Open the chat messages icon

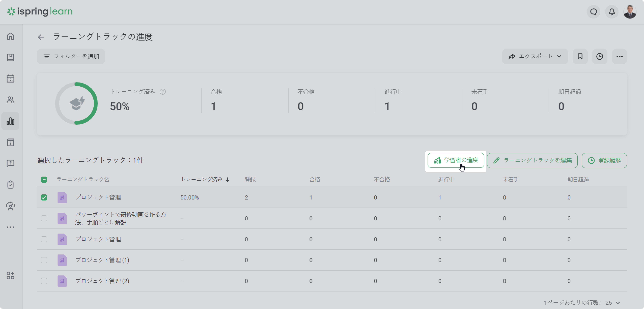click(x=594, y=12)
